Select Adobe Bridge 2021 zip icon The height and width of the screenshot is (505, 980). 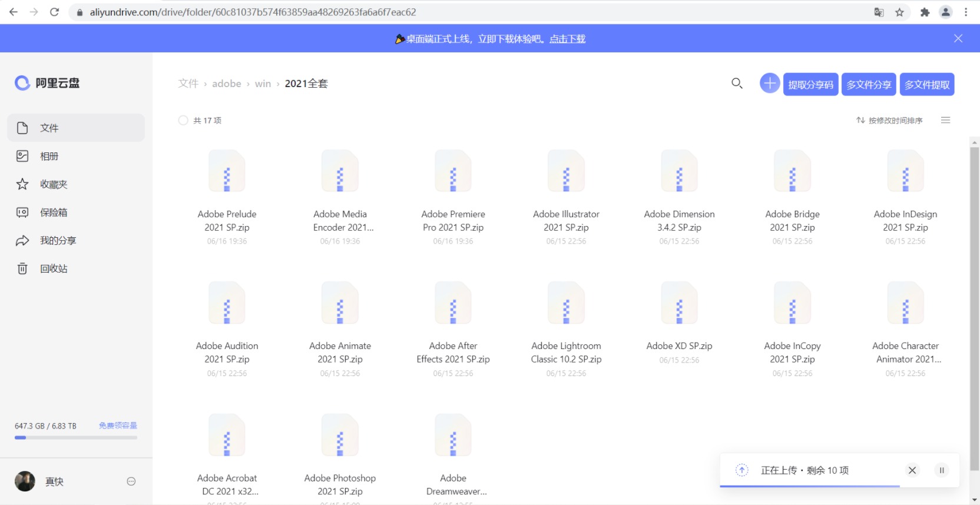tap(792, 171)
